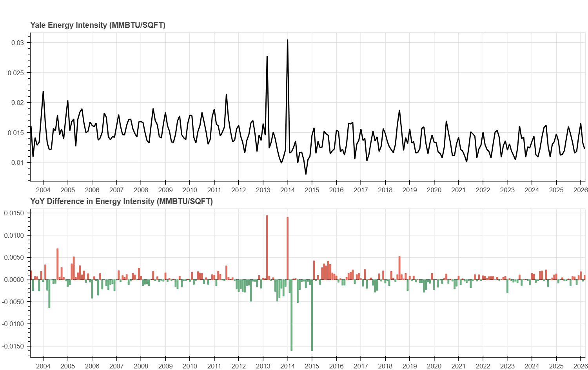
Task: Pick 2019 on the YoY Difference chart x-axis
Action: click(410, 366)
